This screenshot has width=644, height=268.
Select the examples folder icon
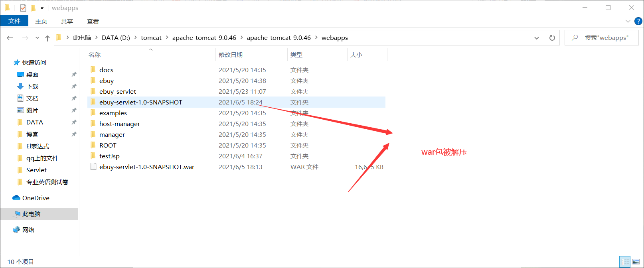[x=93, y=112]
